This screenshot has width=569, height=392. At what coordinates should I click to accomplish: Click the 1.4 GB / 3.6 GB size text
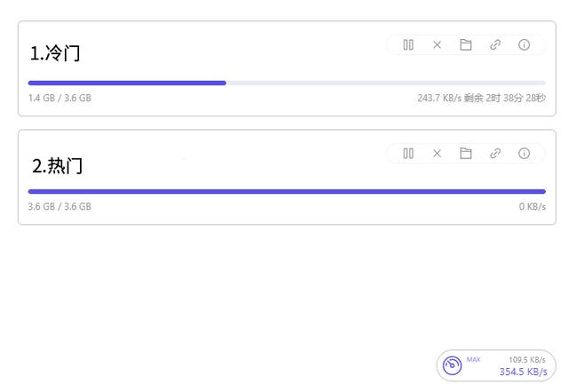[x=60, y=98]
